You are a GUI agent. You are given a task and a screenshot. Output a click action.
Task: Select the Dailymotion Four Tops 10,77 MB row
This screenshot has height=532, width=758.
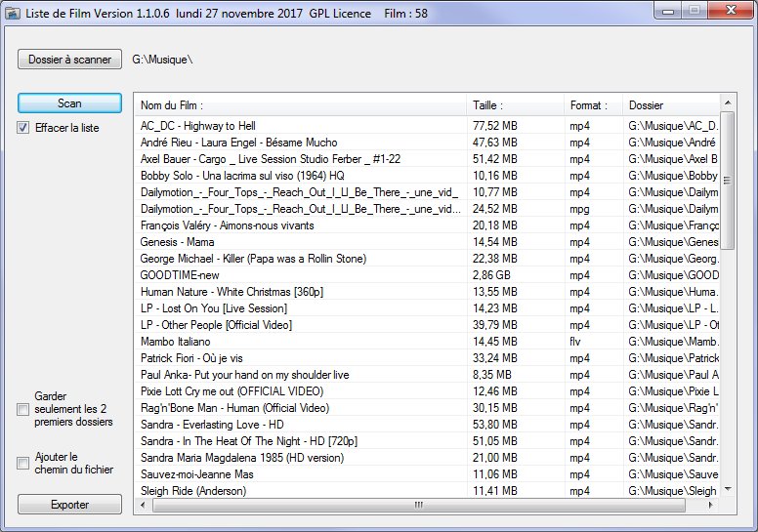(x=427, y=192)
